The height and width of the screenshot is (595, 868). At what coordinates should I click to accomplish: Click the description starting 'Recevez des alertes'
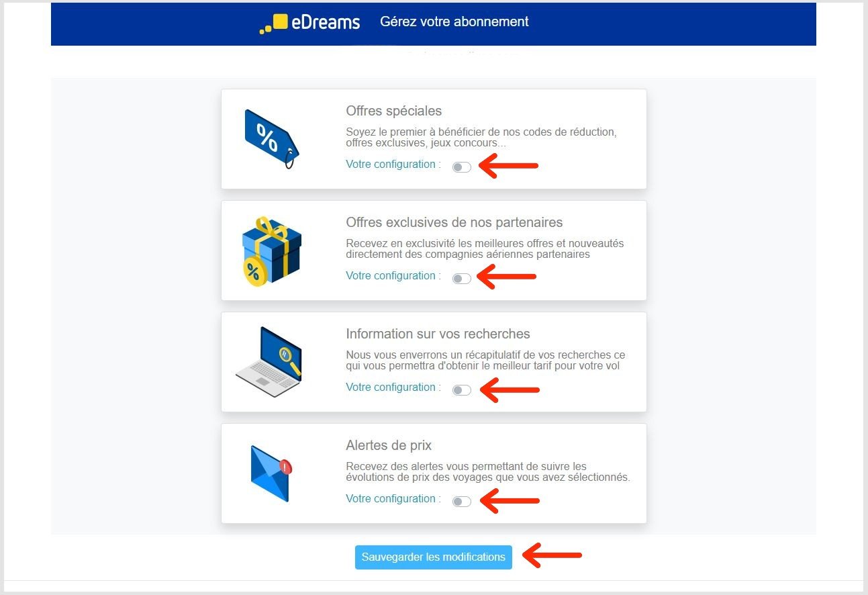[488, 472]
